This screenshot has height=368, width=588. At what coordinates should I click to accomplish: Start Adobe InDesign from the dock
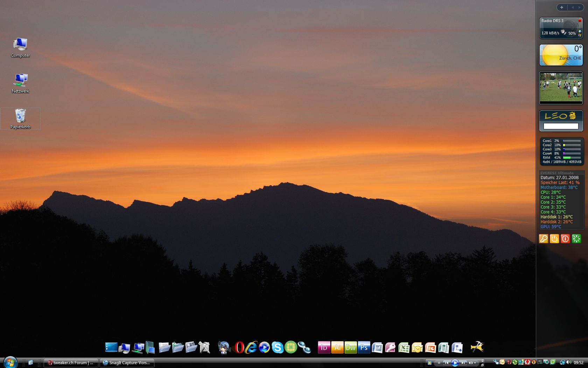pyautogui.click(x=324, y=347)
